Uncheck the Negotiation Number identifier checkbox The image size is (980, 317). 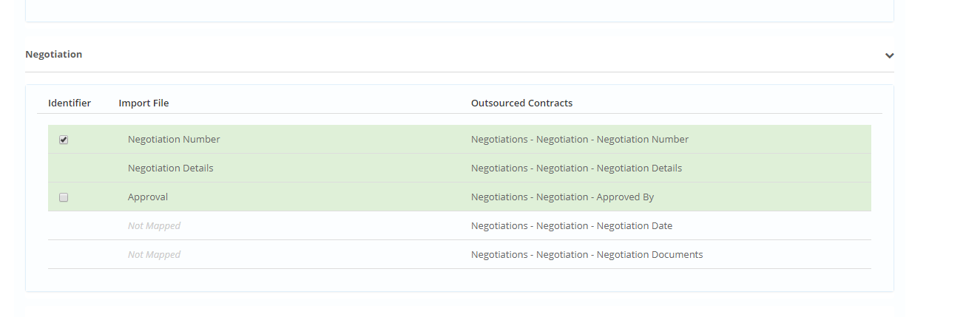64,140
